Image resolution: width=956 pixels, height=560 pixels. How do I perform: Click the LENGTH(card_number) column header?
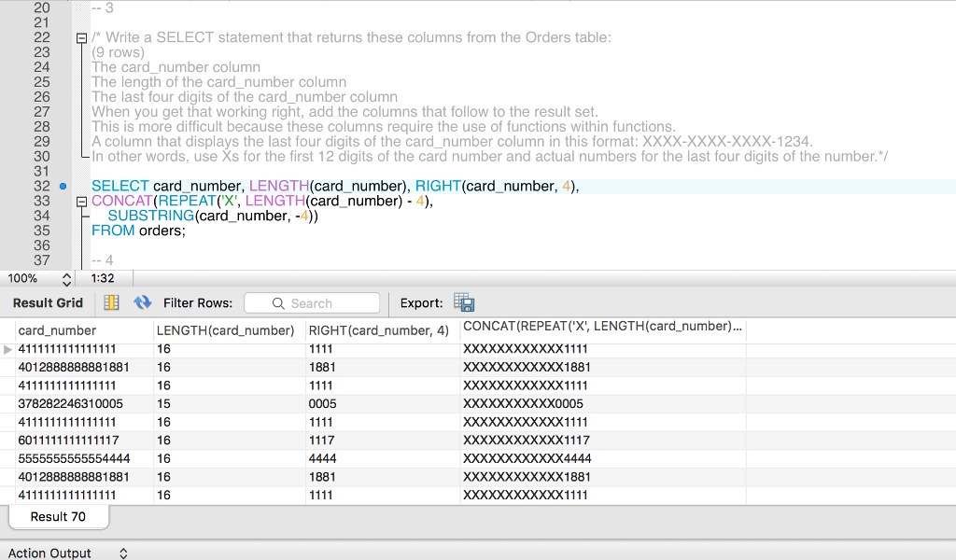tap(225, 330)
